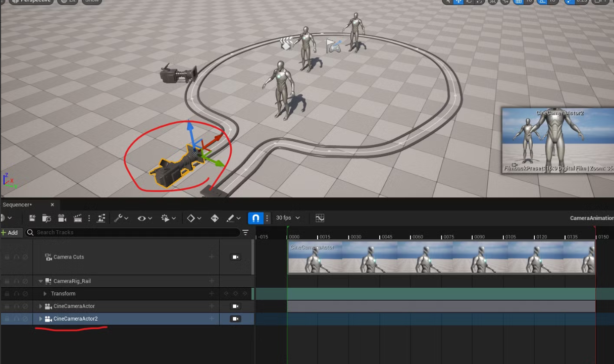Click the CameraRig_Rail actor icon in the track list
Viewport: 614px width, 364px height.
[49, 281]
